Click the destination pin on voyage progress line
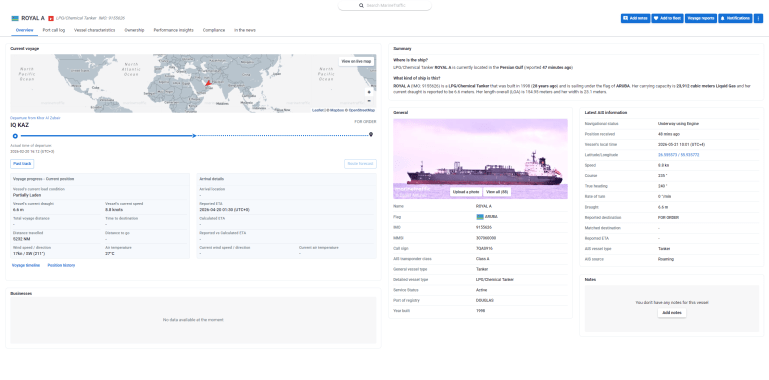 click(x=371, y=135)
